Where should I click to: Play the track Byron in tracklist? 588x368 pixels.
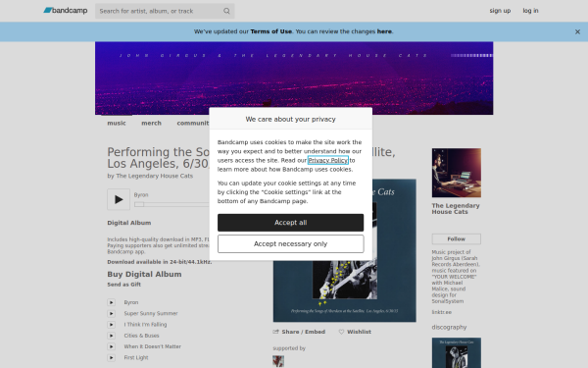(x=112, y=302)
